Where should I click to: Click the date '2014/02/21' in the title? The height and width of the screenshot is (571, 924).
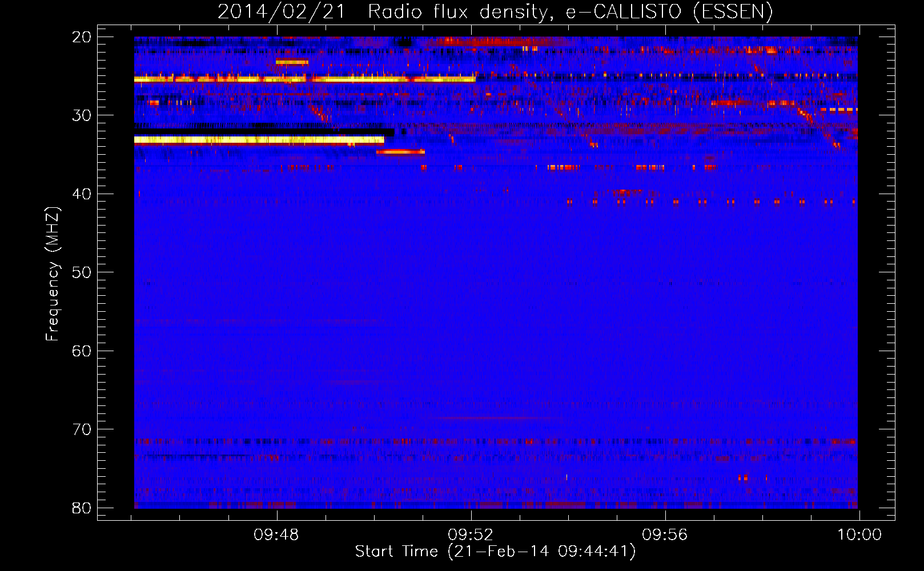(x=282, y=11)
